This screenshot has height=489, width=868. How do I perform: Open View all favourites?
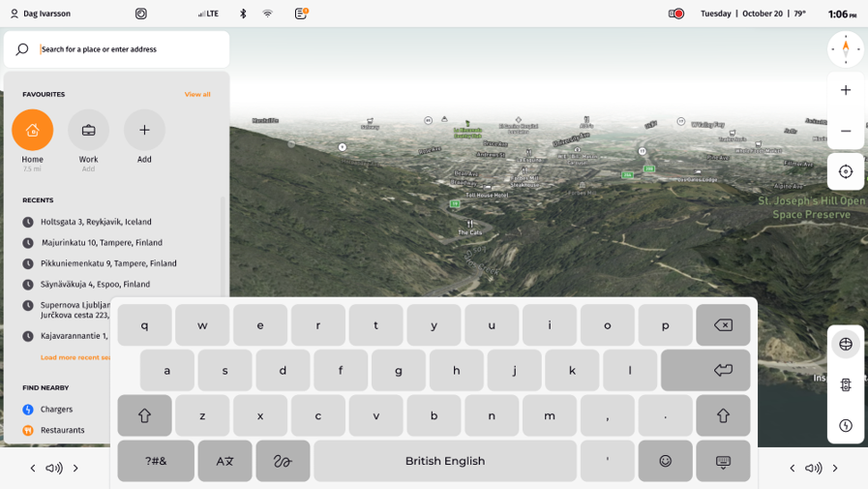click(x=197, y=94)
